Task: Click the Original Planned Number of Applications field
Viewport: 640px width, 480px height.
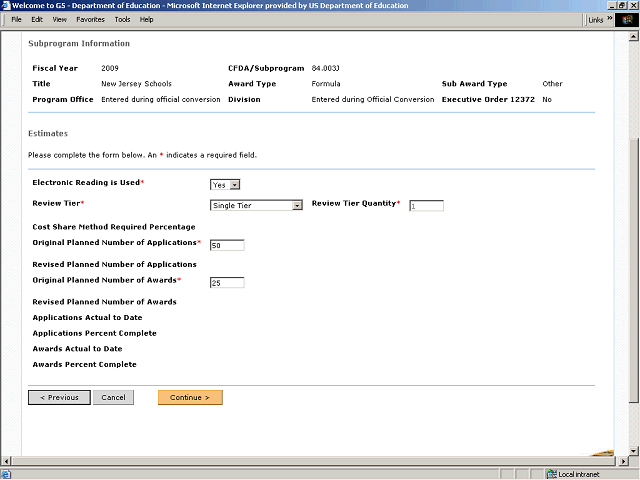Action: (227, 245)
